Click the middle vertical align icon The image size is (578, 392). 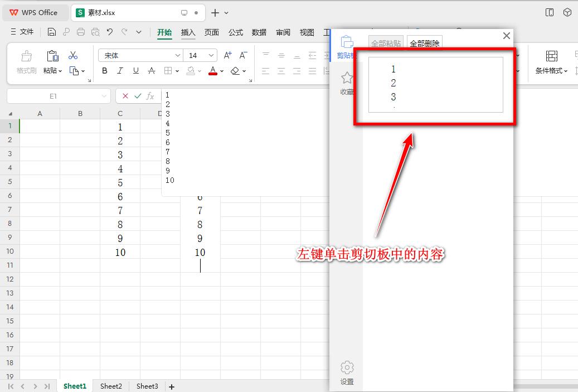(281, 55)
